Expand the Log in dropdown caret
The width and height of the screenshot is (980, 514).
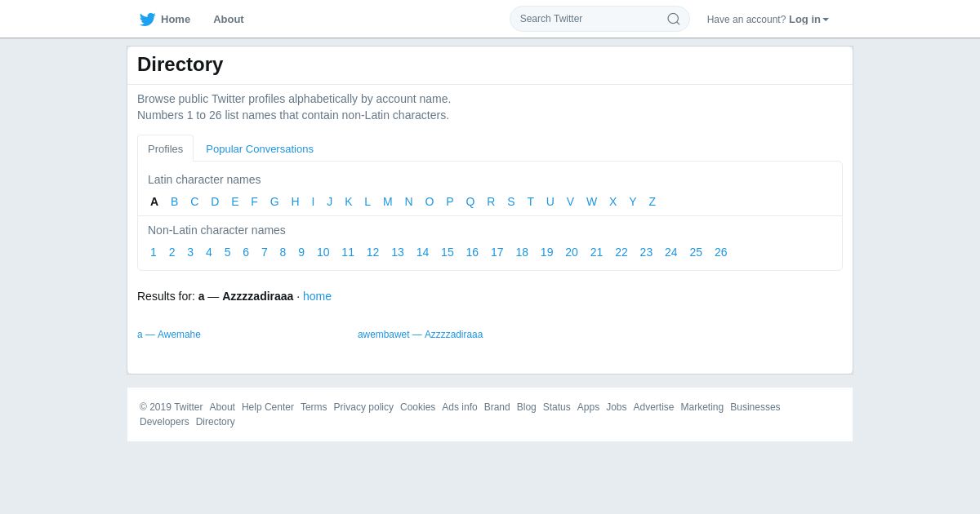(826, 20)
